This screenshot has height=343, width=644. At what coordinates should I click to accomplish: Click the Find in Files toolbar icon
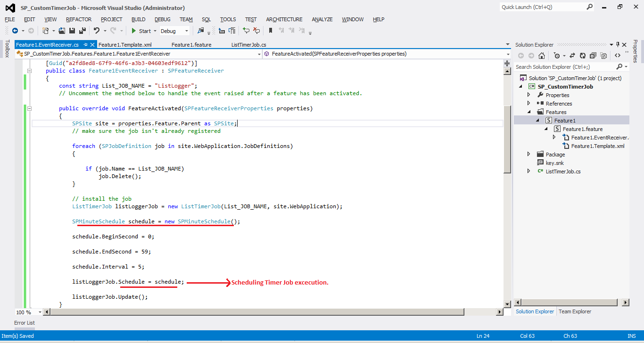[201, 31]
